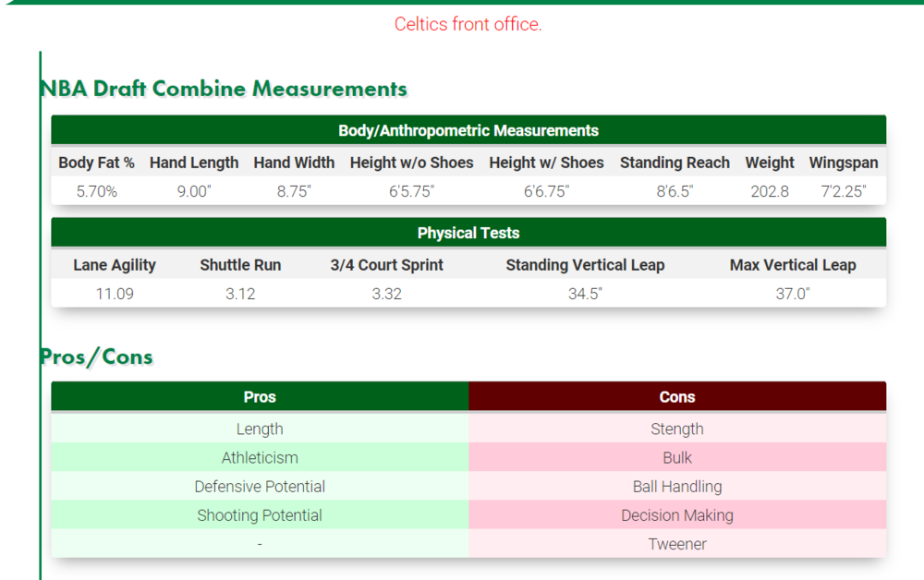
Task: Select the Lane Agility column header
Action: 115,265
